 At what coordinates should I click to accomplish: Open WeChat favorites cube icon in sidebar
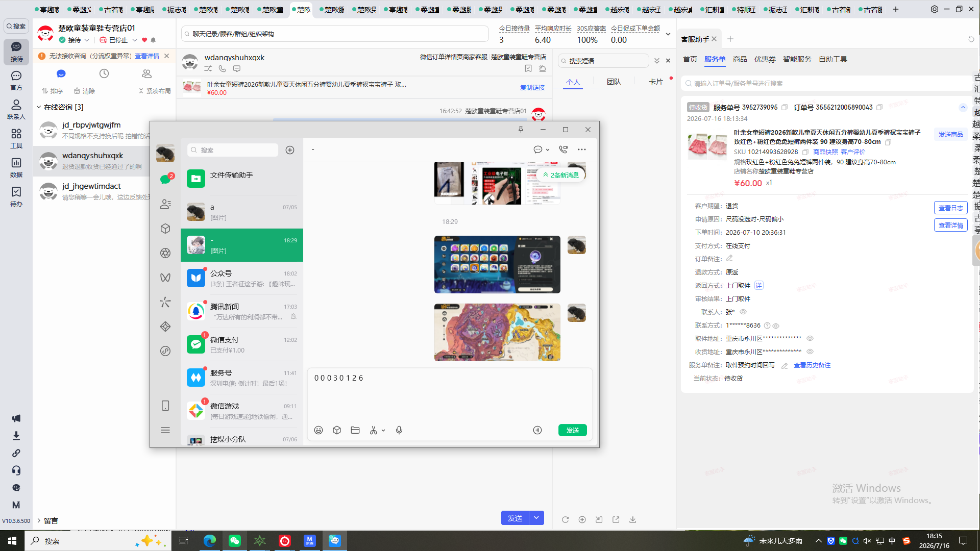165,229
